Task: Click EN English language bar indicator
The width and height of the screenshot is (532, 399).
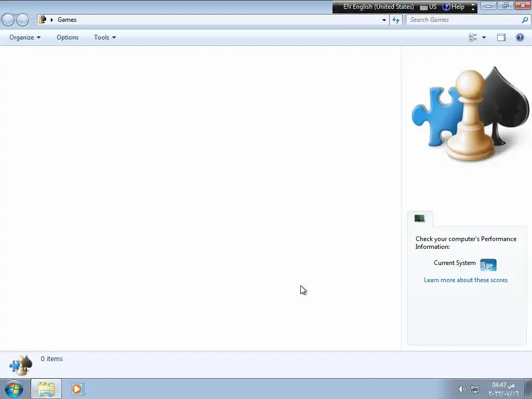Action: [x=378, y=7]
